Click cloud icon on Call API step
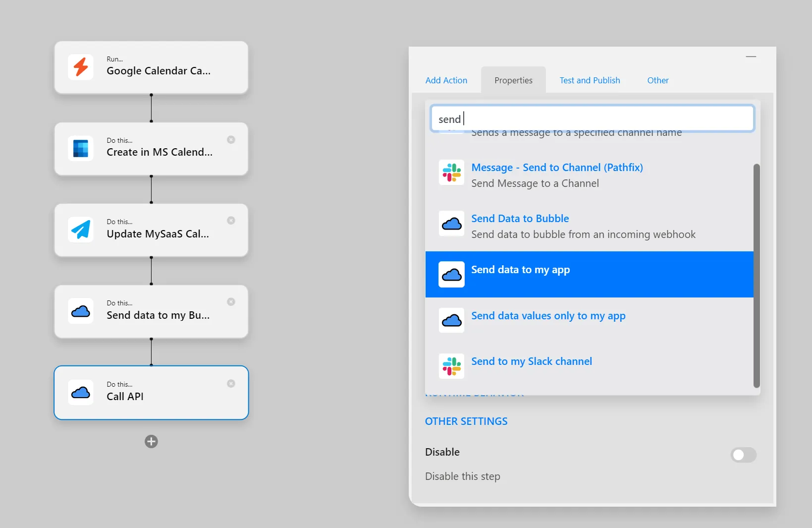Viewport: 812px width, 528px height. click(x=81, y=392)
